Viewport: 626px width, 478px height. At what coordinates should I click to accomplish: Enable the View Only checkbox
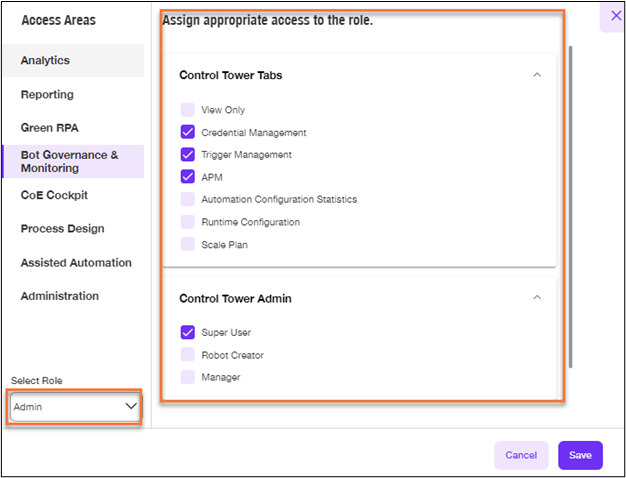(x=188, y=110)
